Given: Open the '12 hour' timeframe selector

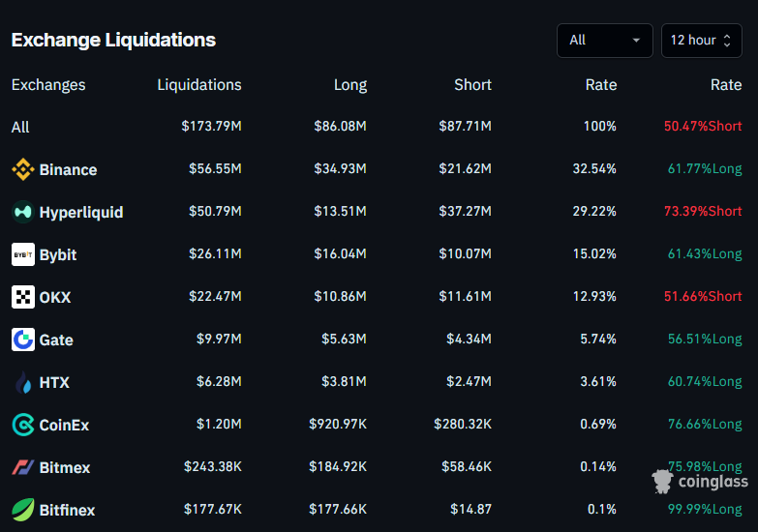Looking at the screenshot, I should click(x=701, y=41).
